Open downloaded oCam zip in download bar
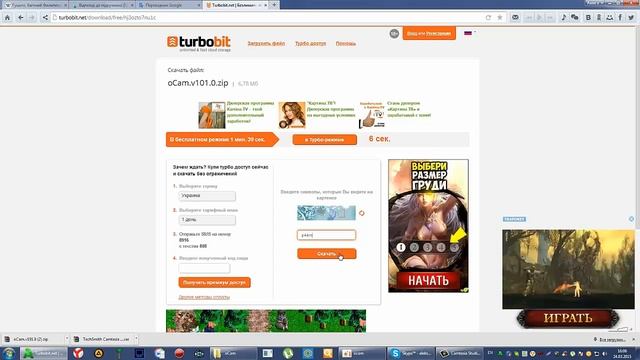The image size is (640, 360). (31, 339)
